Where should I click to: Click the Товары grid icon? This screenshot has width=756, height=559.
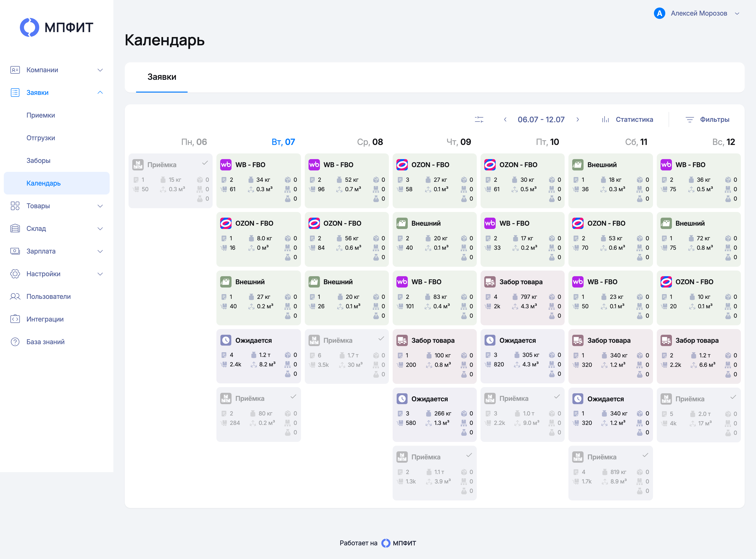click(x=15, y=206)
